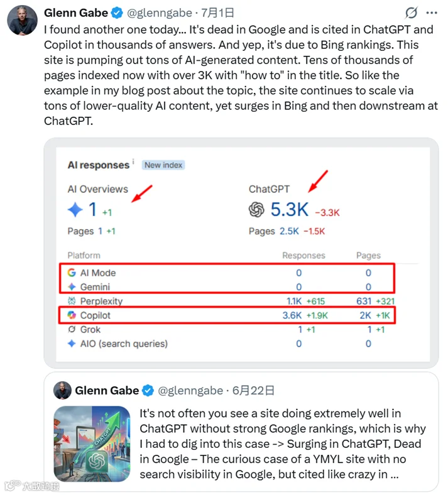The width and height of the screenshot is (448, 495).
Task: Click Glenn Gabe name in quoted tweet
Action: point(107,391)
